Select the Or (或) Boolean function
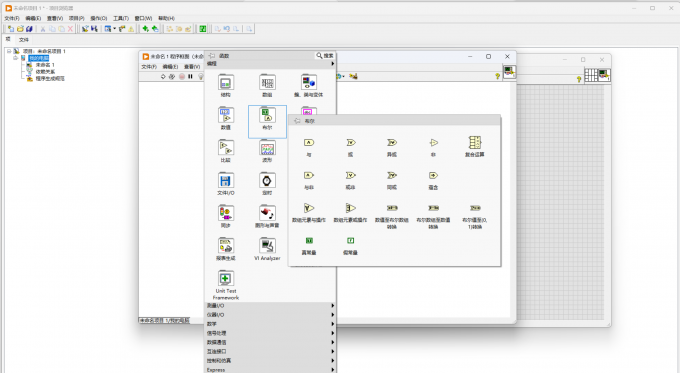The height and width of the screenshot is (373, 680). [x=350, y=147]
